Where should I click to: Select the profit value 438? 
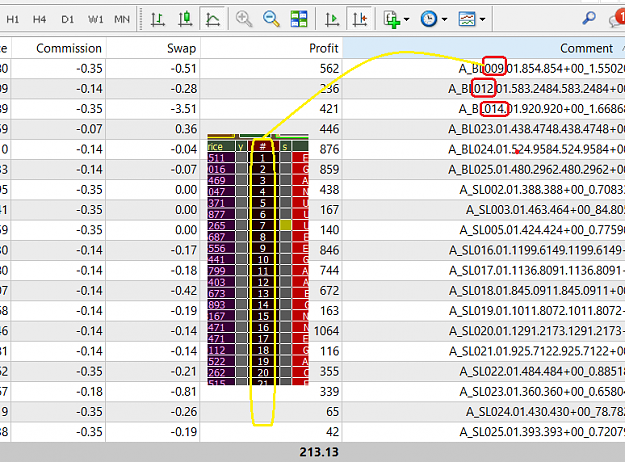coord(329,190)
